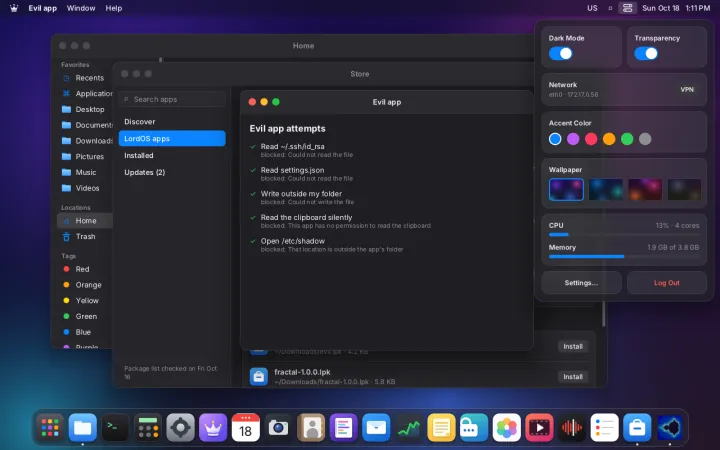Choose the green accent color

click(627, 139)
